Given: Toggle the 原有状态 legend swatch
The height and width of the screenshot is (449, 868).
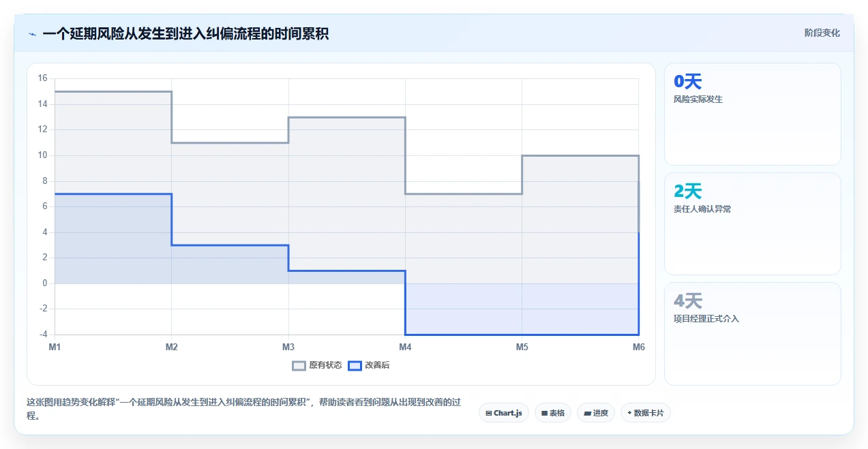Looking at the screenshot, I should tap(299, 366).
